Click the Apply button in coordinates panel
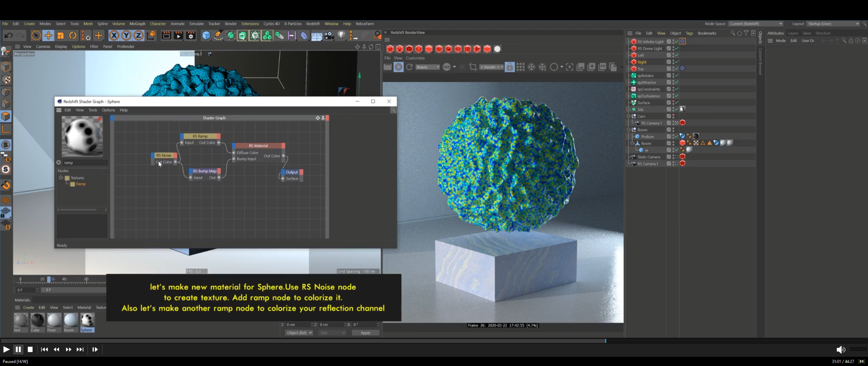The width and height of the screenshot is (868, 366). tap(365, 333)
